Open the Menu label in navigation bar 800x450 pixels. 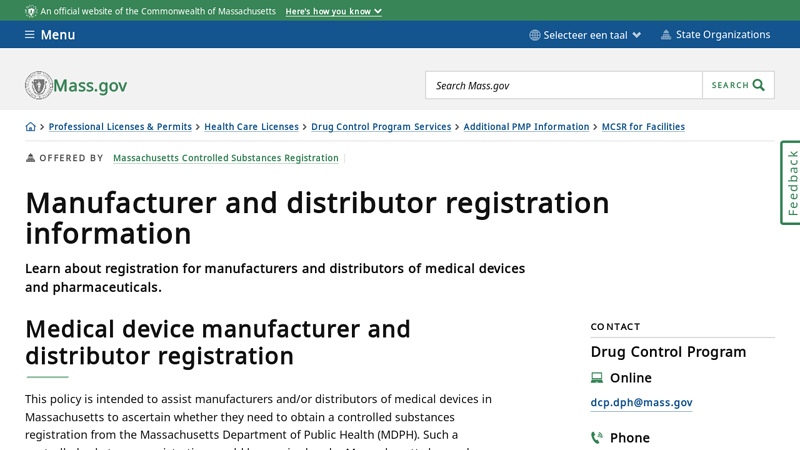[58, 35]
